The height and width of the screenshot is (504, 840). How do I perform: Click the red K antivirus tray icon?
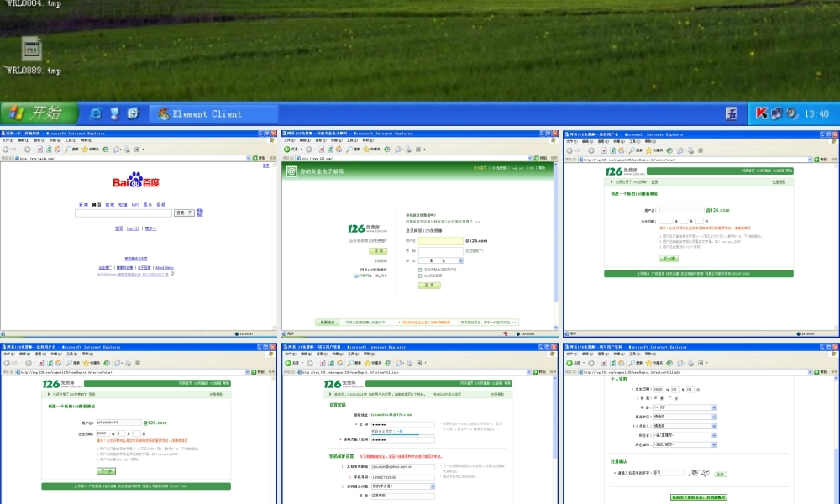point(761,113)
